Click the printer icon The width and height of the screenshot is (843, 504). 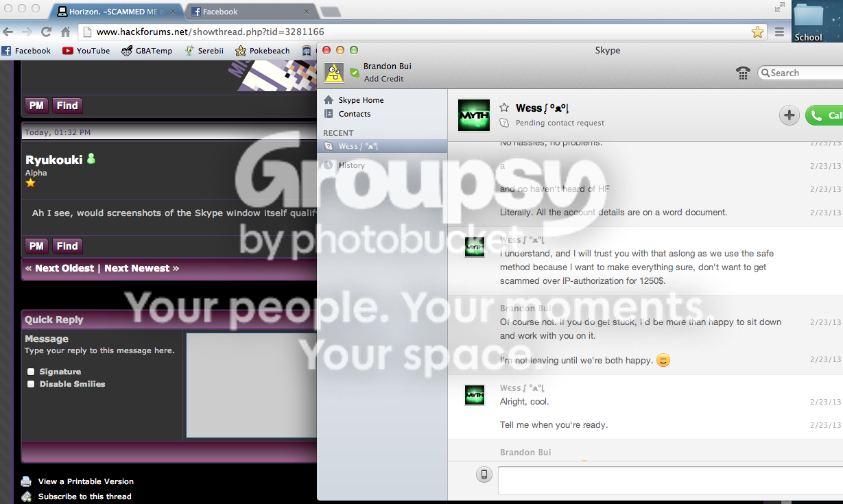pyautogui.click(x=26, y=481)
